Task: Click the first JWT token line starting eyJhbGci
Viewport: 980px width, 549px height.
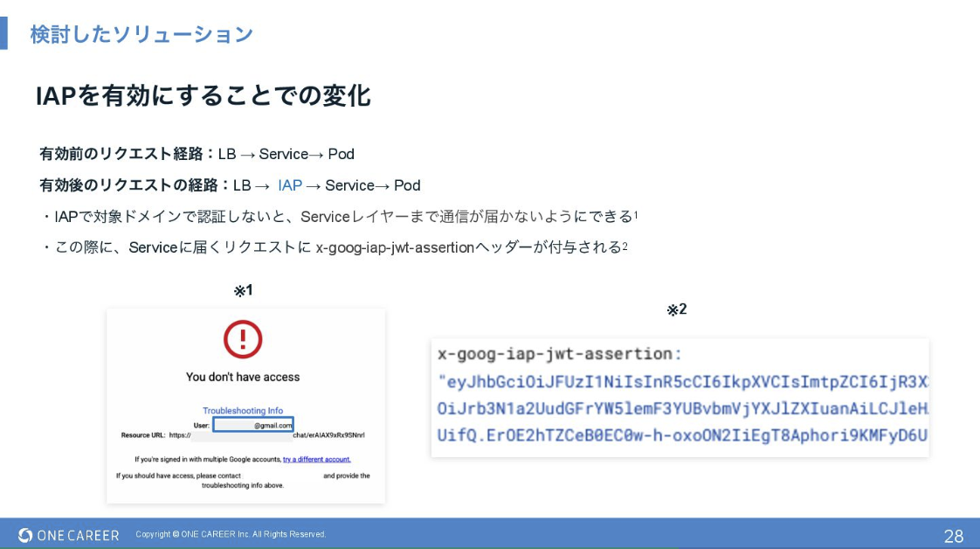Action: (681, 382)
